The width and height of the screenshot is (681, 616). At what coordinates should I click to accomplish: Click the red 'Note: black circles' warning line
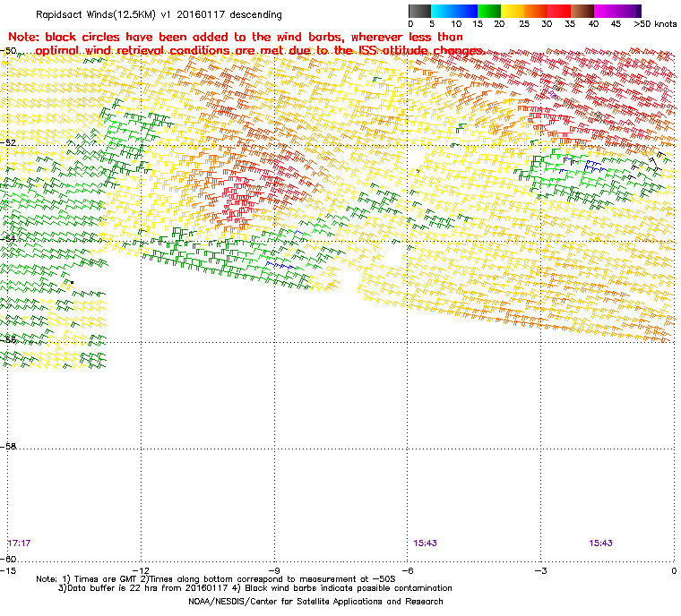[x=236, y=37]
